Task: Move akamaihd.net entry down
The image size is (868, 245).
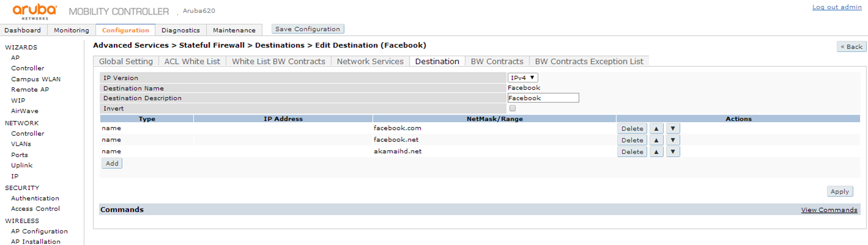Action: (672, 152)
